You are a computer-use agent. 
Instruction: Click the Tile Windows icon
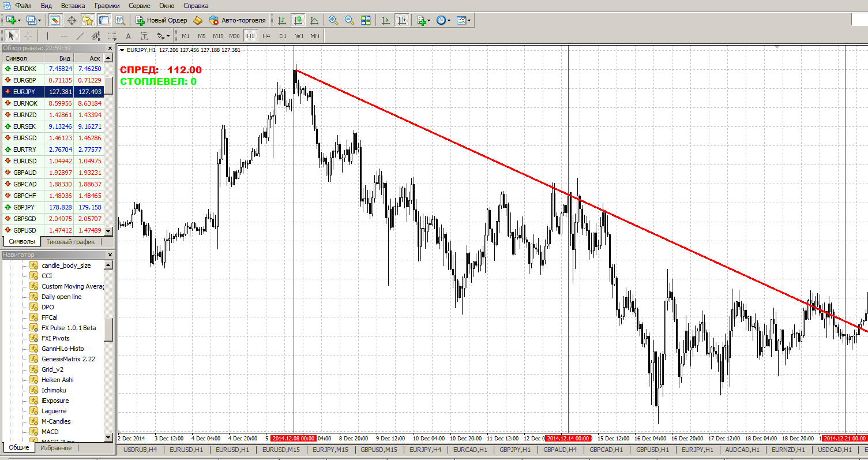365,20
